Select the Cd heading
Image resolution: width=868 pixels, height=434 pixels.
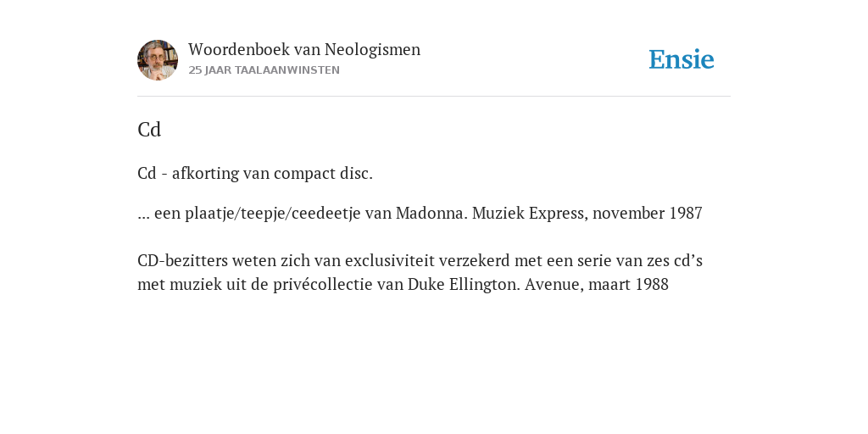pos(149,130)
